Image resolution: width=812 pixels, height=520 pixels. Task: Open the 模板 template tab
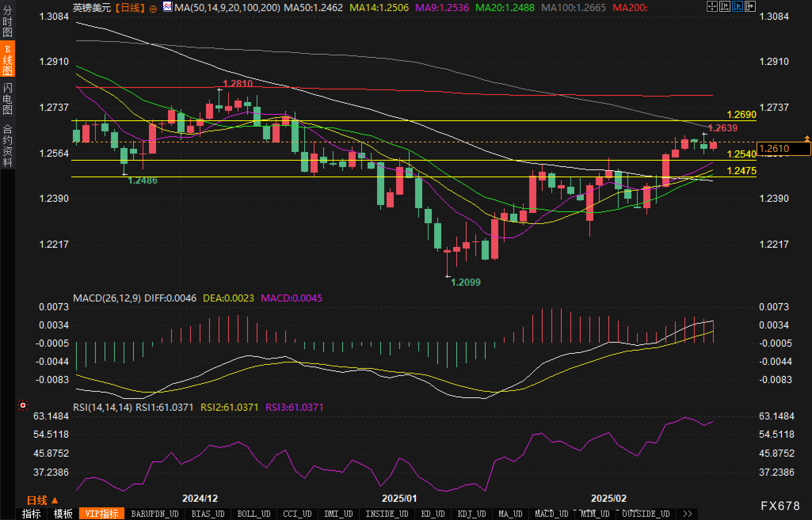[x=63, y=514]
